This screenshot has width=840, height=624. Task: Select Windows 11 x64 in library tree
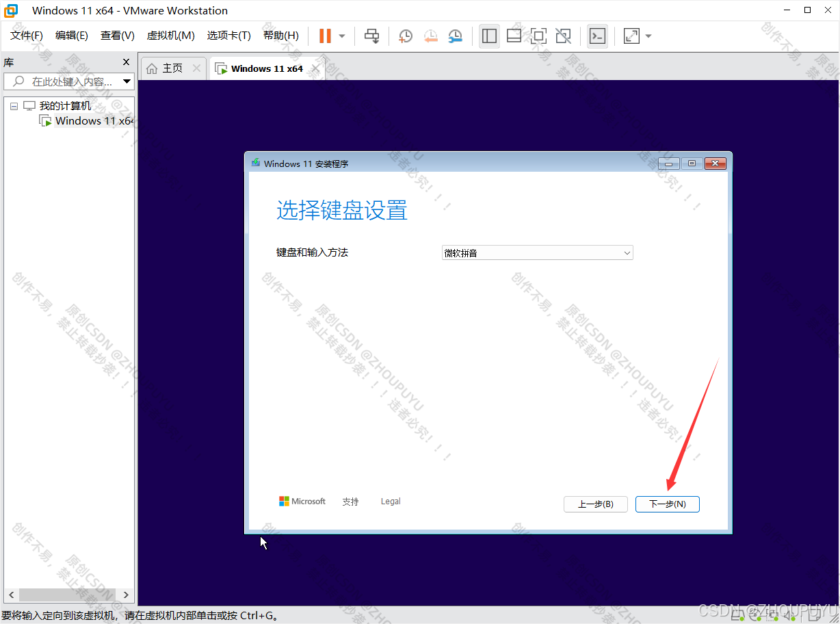pos(94,121)
